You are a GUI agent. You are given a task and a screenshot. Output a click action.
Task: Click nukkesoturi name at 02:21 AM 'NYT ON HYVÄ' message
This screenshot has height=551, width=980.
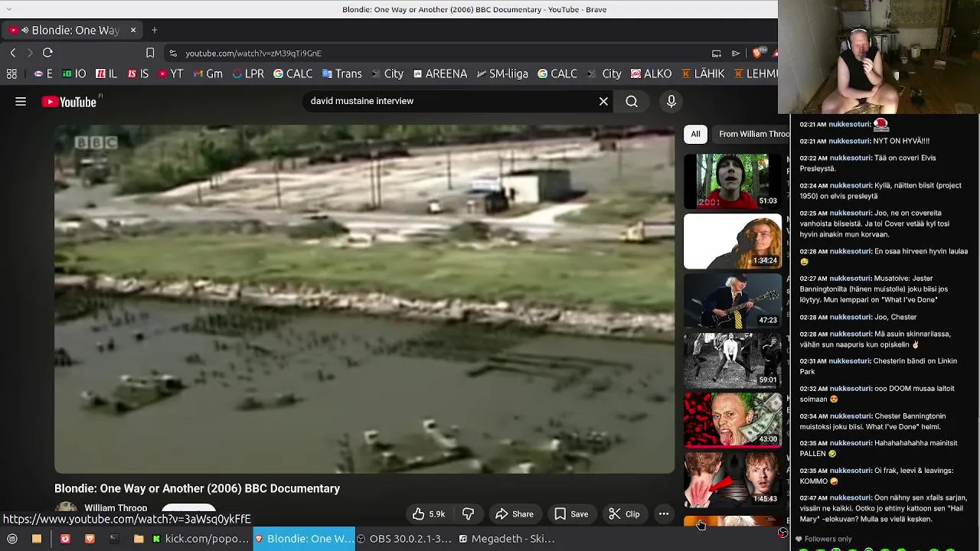850,141
